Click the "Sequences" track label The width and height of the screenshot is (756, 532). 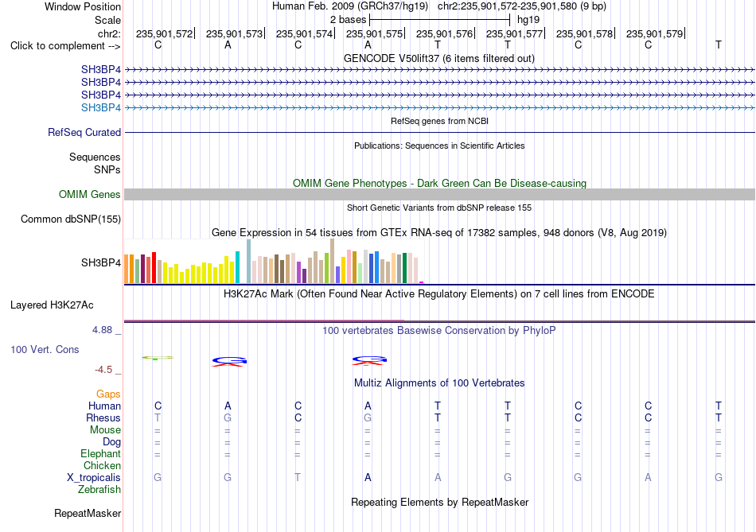click(95, 157)
